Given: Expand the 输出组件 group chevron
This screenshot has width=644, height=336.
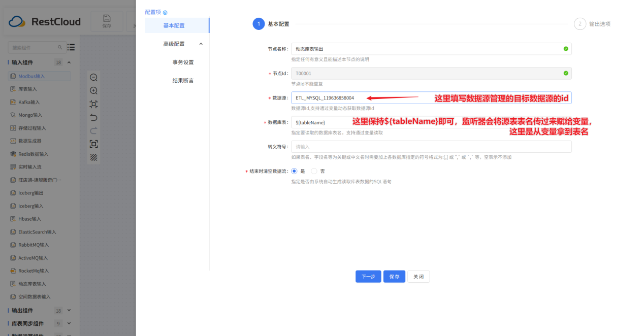Looking at the screenshot, I should point(69,310).
